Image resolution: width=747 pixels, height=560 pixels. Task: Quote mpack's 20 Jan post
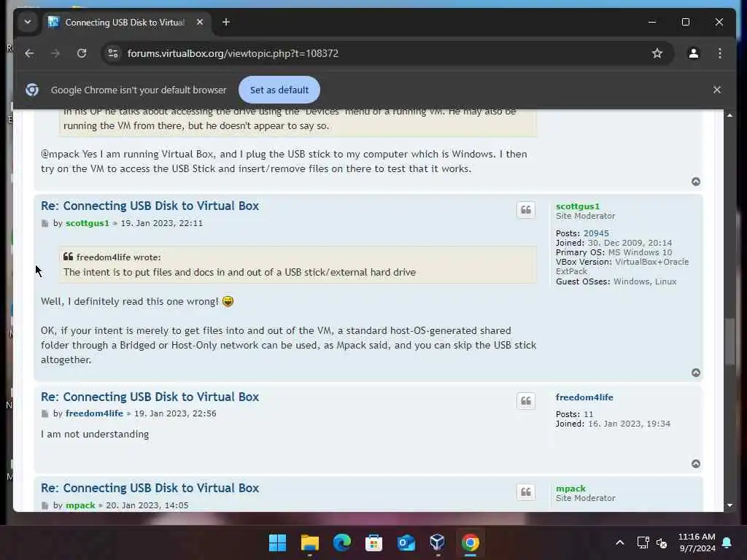pos(526,492)
